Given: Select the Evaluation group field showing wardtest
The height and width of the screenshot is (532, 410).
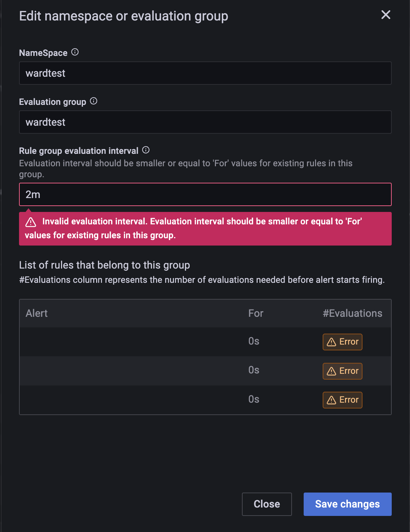Looking at the screenshot, I should click(x=205, y=122).
